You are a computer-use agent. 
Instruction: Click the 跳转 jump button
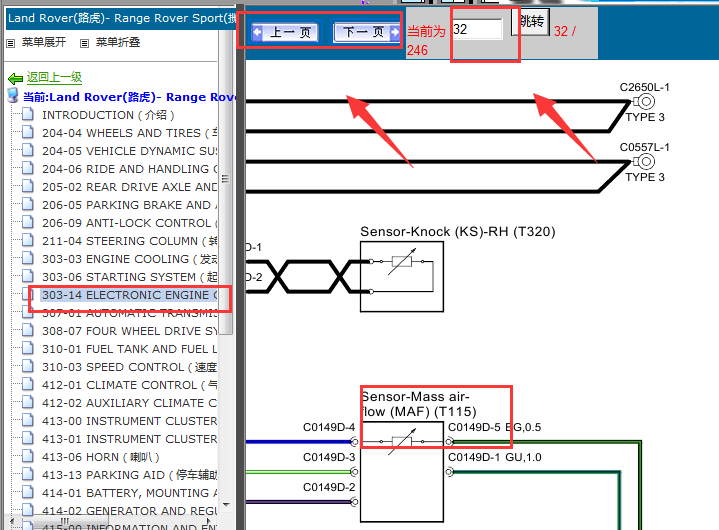pos(531,22)
